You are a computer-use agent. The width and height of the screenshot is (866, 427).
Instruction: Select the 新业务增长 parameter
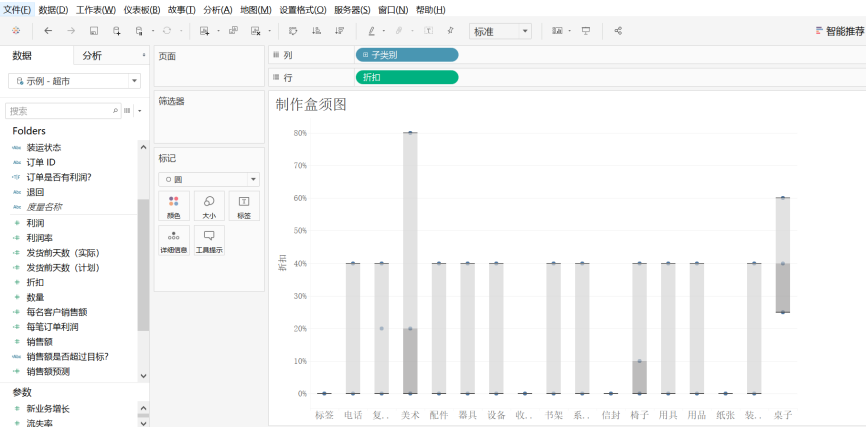coord(48,409)
